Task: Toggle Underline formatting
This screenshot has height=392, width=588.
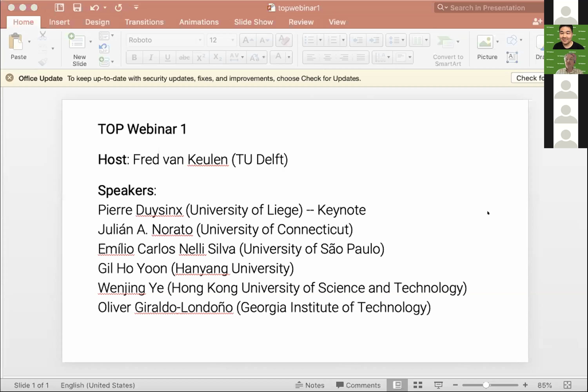Action: 168,57
